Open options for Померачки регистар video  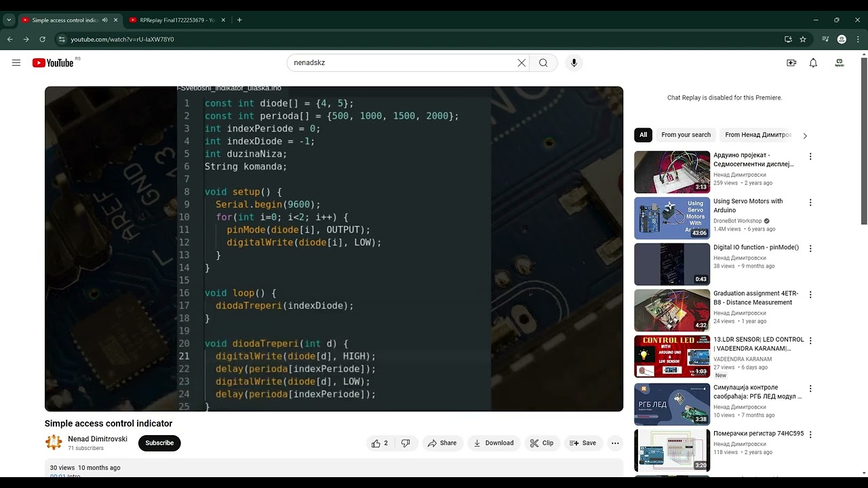(x=810, y=434)
